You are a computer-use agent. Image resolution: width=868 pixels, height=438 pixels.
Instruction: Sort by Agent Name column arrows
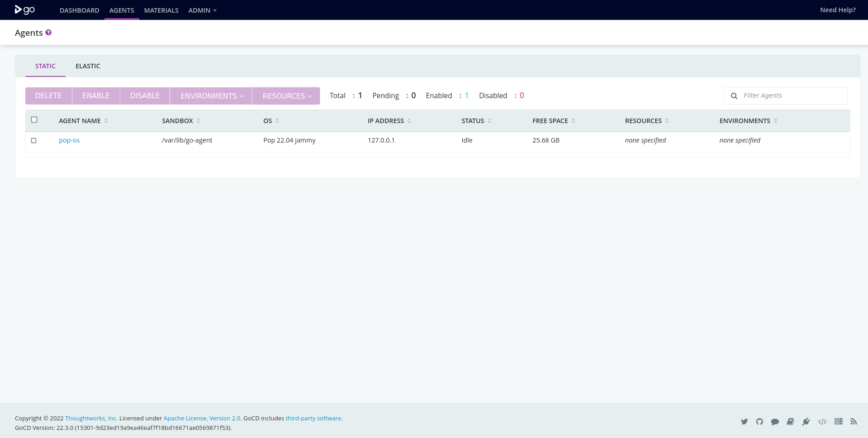106,121
